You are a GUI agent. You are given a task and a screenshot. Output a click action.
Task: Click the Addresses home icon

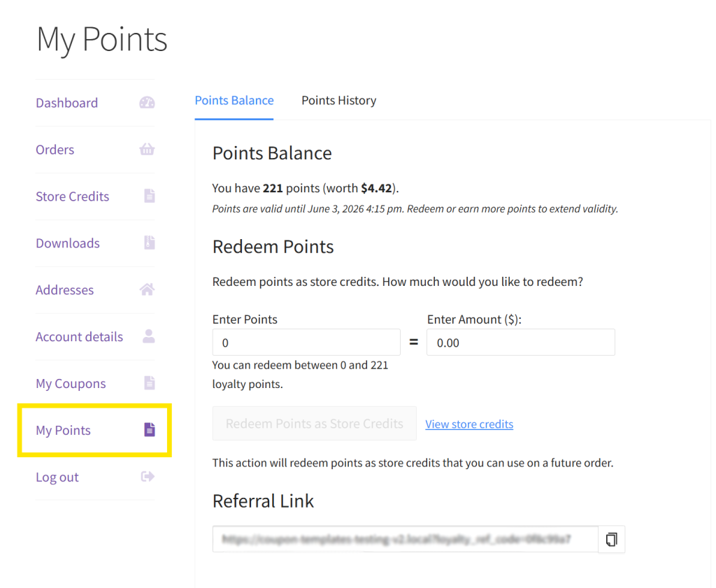pyautogui.click(x=147, y=289)
